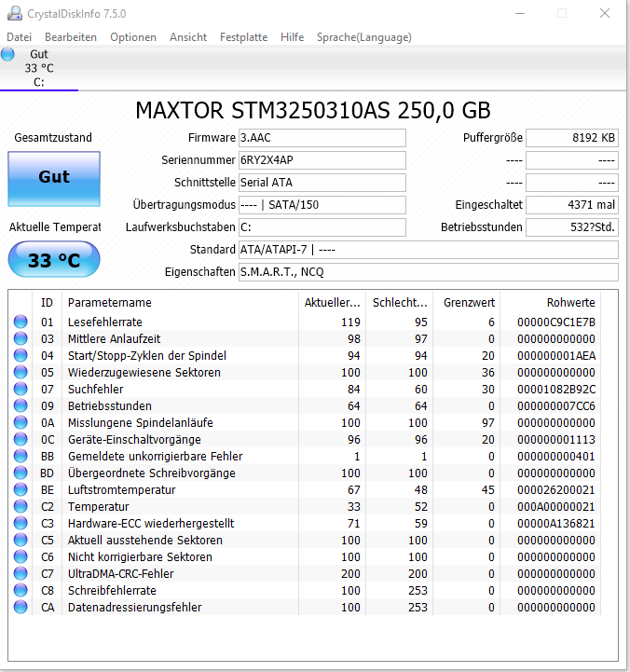Click status orb for Übergeordnete Schreibvorgänge
Image resolution: width=630 pixels, height=672 pixels.
click(x=21, y=473)
